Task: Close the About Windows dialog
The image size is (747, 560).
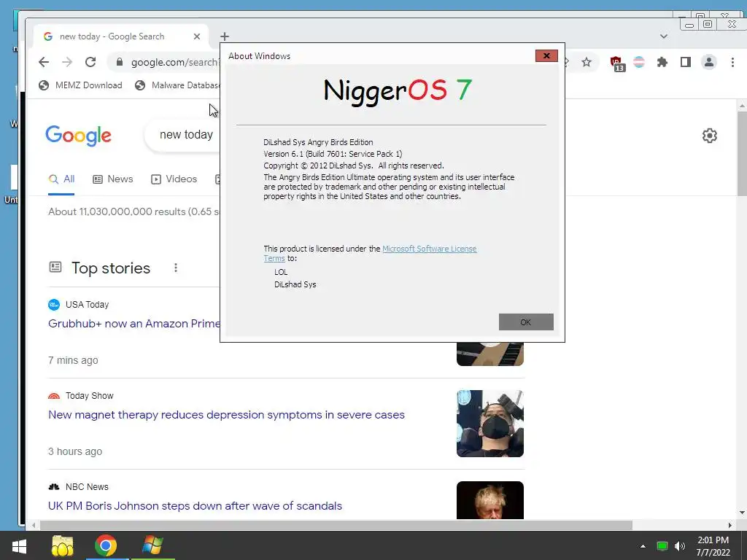Action: pos(546,55)
